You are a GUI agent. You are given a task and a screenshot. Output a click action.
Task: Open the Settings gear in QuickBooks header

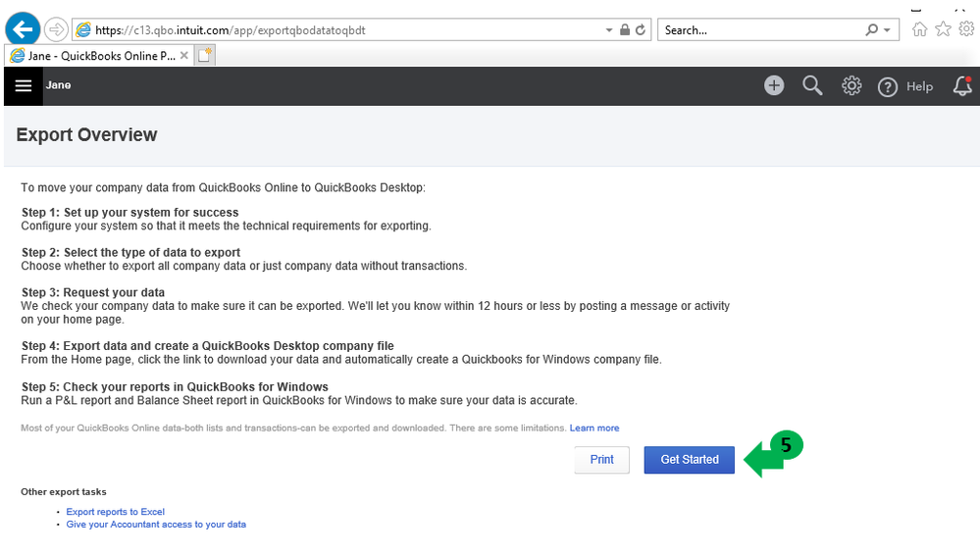pyautogui.click(x=851, y=86)
